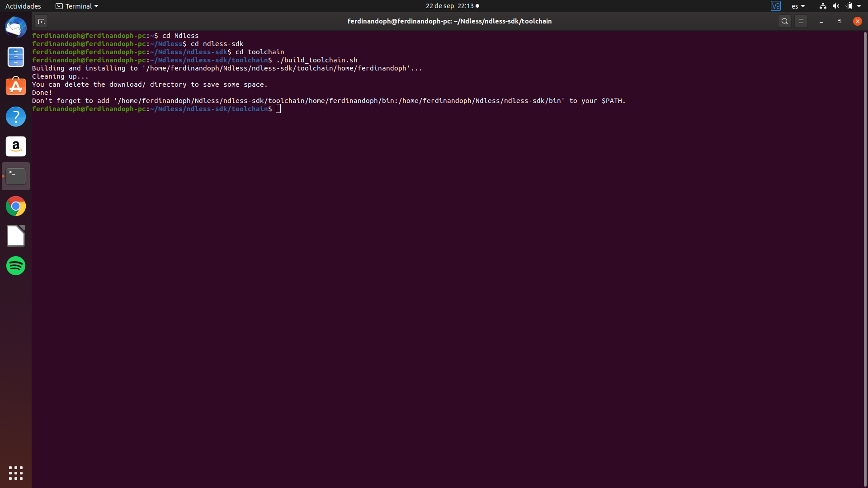
Task: Launch Google Chrome from the dock
Action: [16, 206]
